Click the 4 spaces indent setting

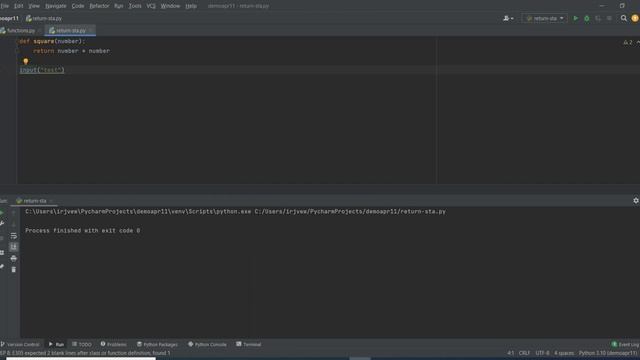tap(564, 353)
